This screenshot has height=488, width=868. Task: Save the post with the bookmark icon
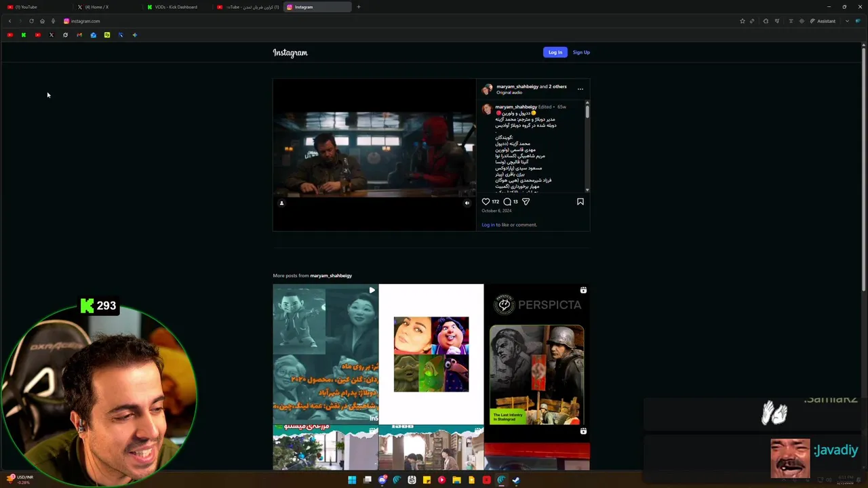[580, 201]
